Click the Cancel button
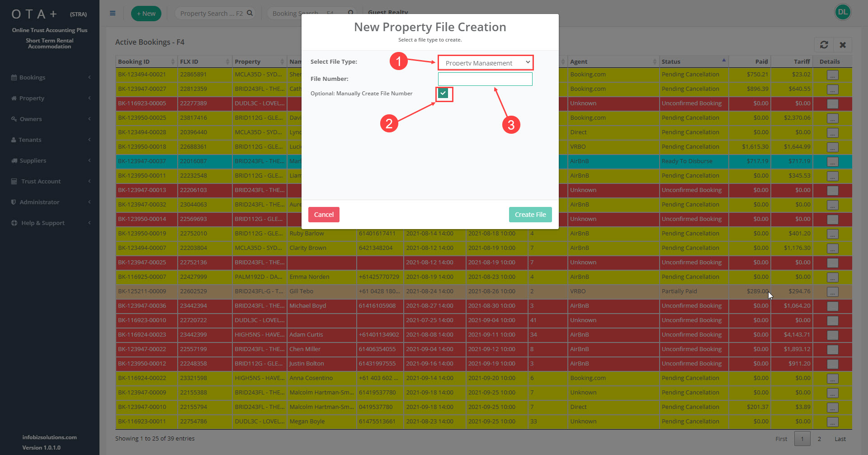This screenshot has height=455, width=868. click(x=324, y=215)
